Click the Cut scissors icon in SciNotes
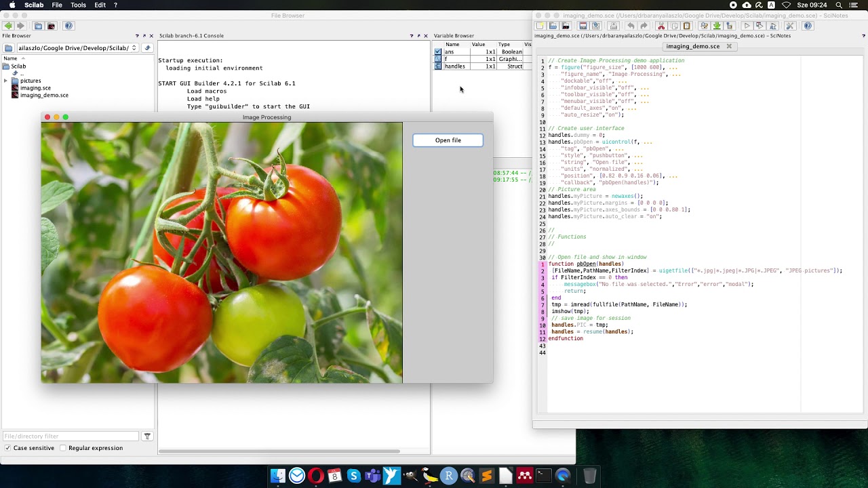Screen dimensions: 868x488 coord(661,26)
